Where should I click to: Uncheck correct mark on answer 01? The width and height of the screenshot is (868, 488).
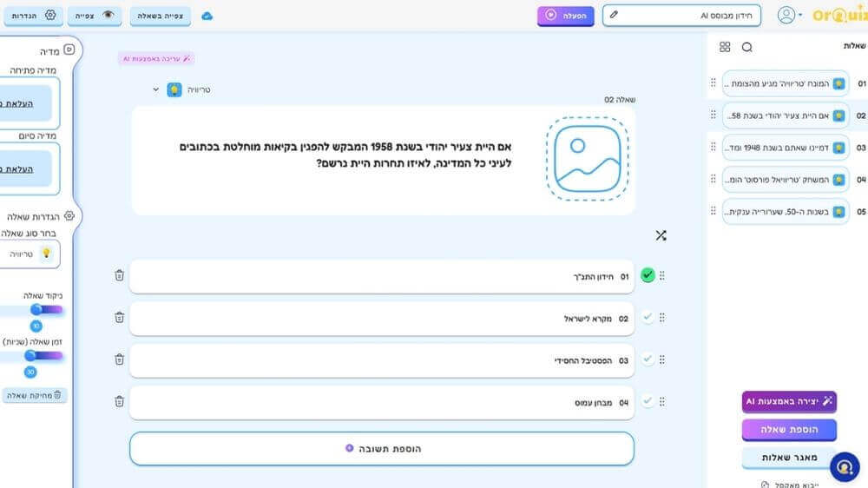(648, 275)
